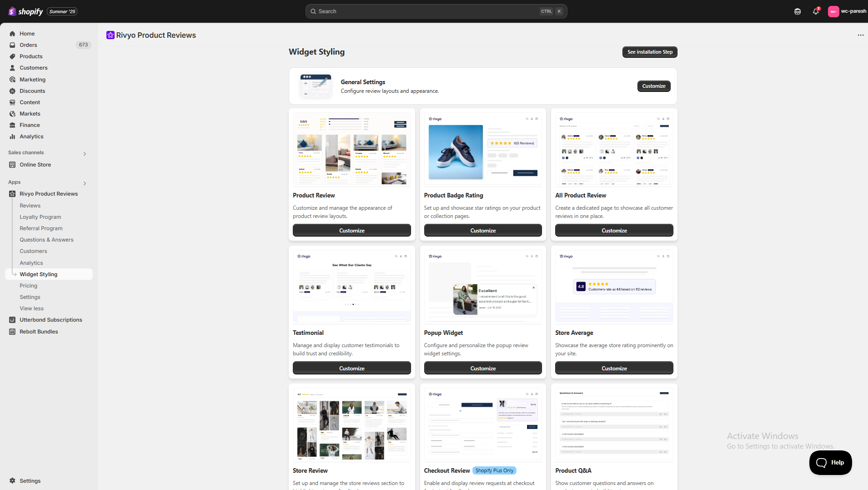Click the Rivyo star icon in page header
Screen dimensions: 868x490
tap(110, 35)
